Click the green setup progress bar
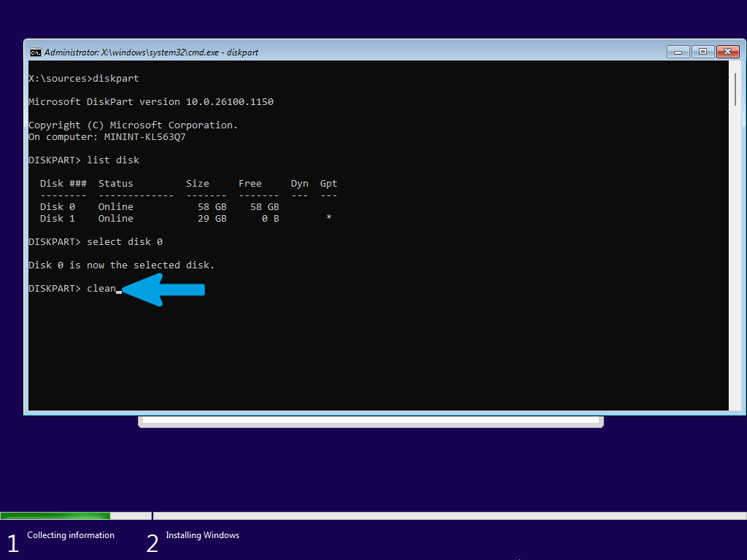The width and height of the screenshot is (747, 560). [55, 516]
